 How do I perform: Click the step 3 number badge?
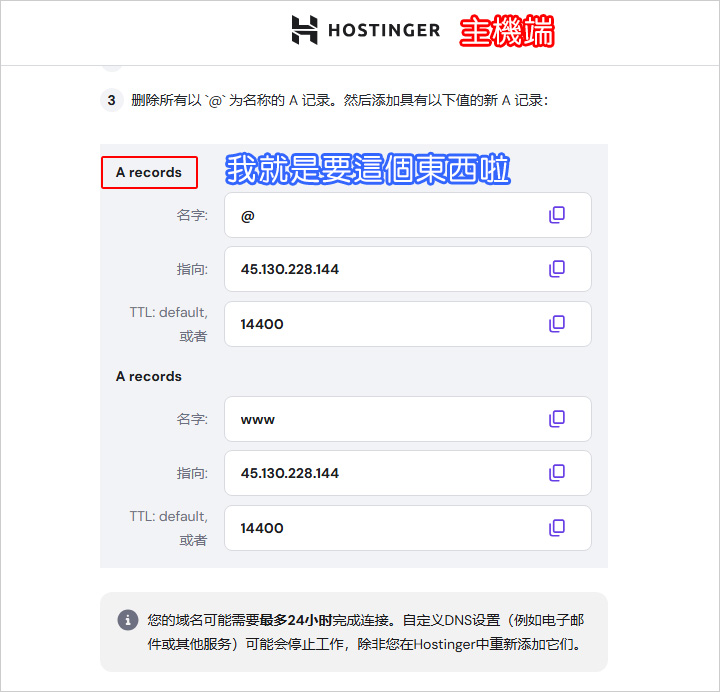(112, 100)
